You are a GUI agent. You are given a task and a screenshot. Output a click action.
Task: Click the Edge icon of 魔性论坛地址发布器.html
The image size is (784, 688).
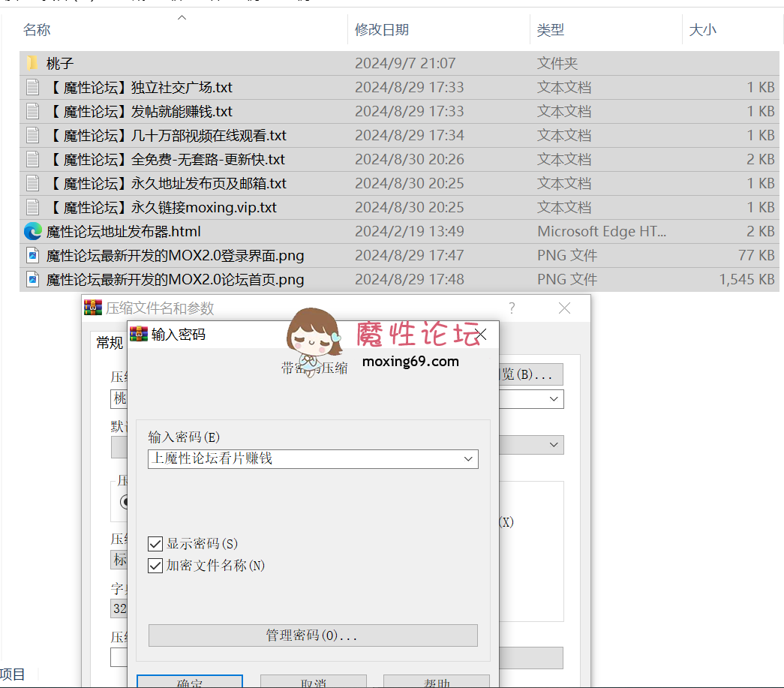[x=32, y=231]
